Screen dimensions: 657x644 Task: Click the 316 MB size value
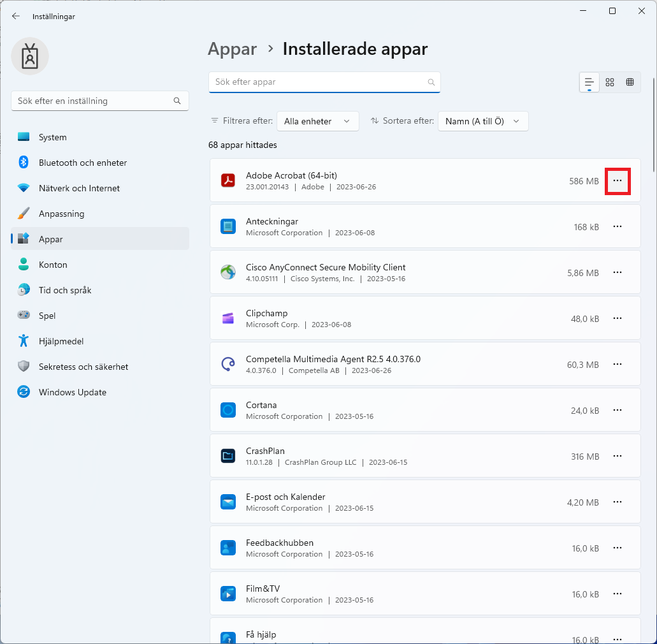tap(585, 457)
